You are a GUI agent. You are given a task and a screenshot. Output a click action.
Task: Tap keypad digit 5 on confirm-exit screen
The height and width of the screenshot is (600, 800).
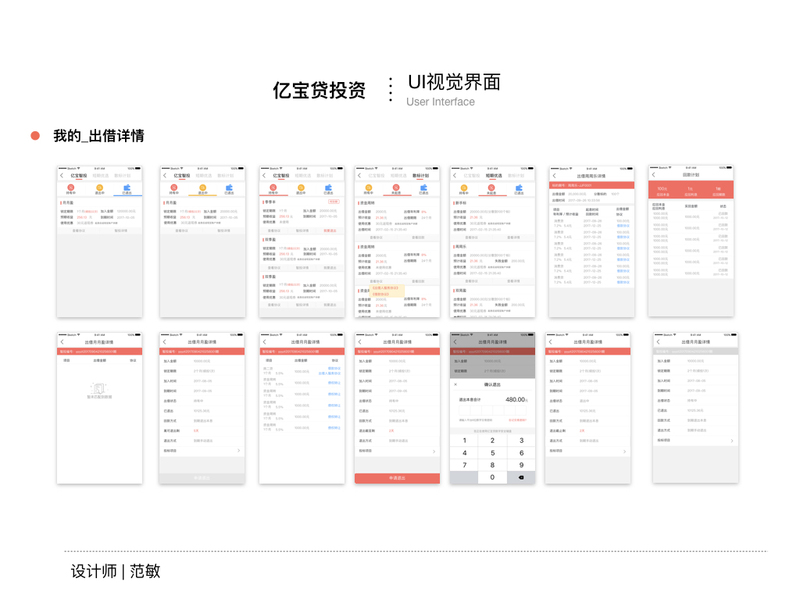pos(492,453)
